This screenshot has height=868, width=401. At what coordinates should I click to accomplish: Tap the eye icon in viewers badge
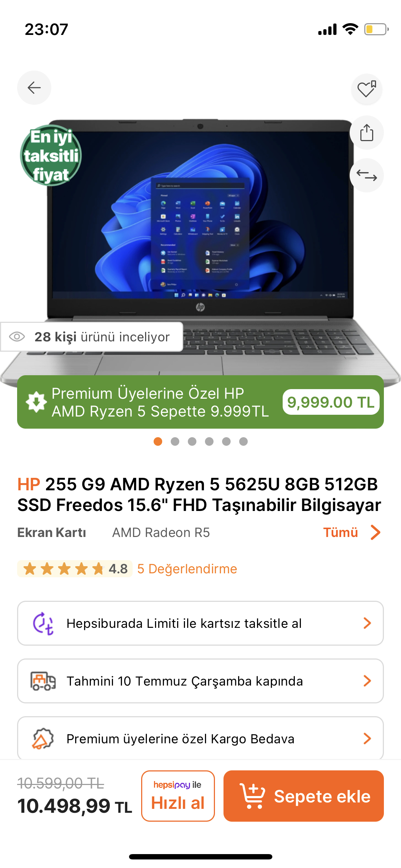17,337
